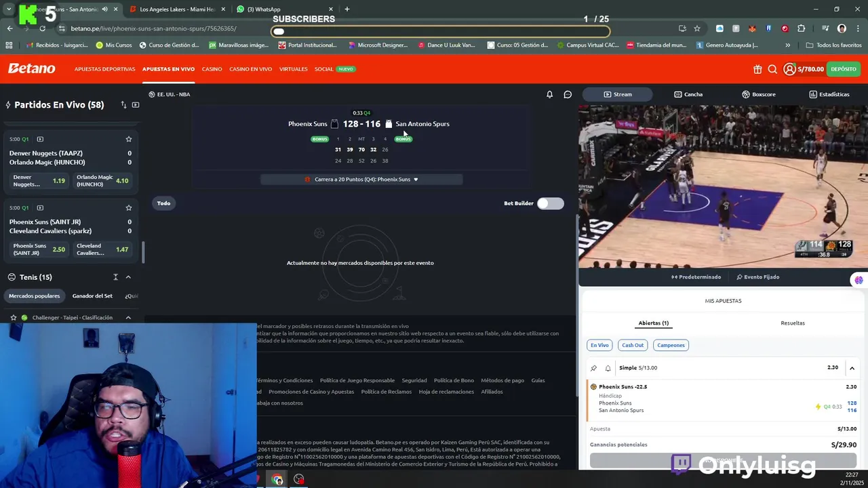Image resolution: width=868 pixels, height=488 pixels.
Task: Click the notification bell above the match
Action: click(x=549, y=94)
